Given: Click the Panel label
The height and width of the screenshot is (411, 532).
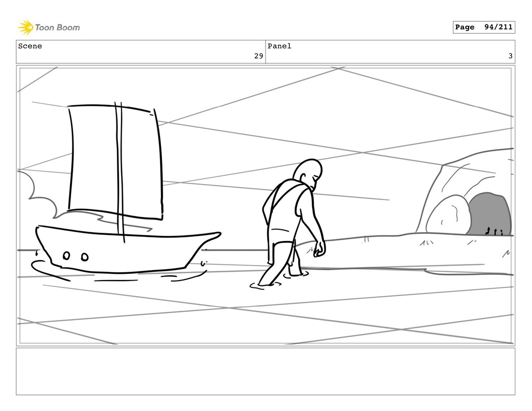Looking at the screenshot, I should pyautogui.click(x=279, y=46).
